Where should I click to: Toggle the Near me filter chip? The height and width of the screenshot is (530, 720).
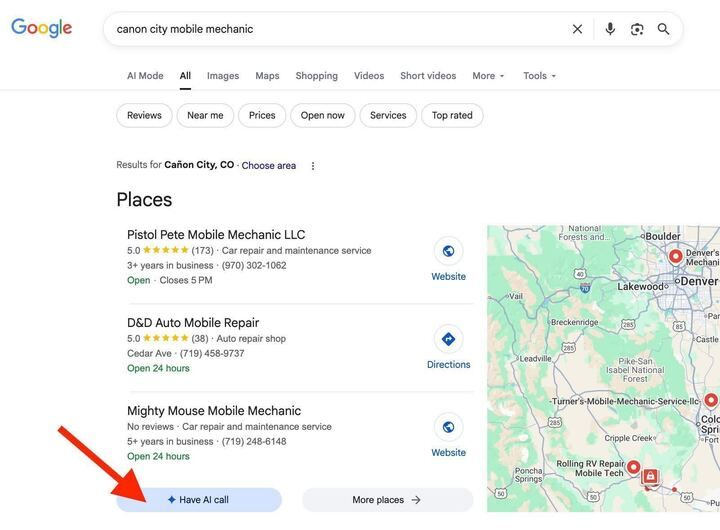tap(205, 115)
